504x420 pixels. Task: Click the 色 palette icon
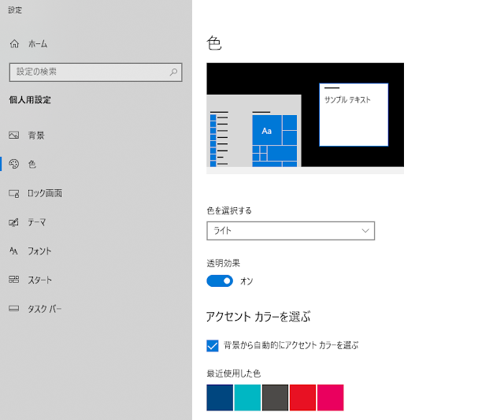pos(14,164)
